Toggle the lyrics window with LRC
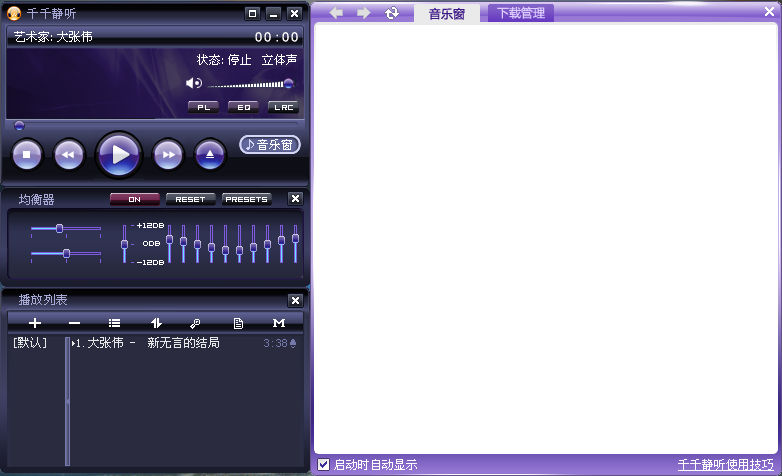 (x=283, y=107)
